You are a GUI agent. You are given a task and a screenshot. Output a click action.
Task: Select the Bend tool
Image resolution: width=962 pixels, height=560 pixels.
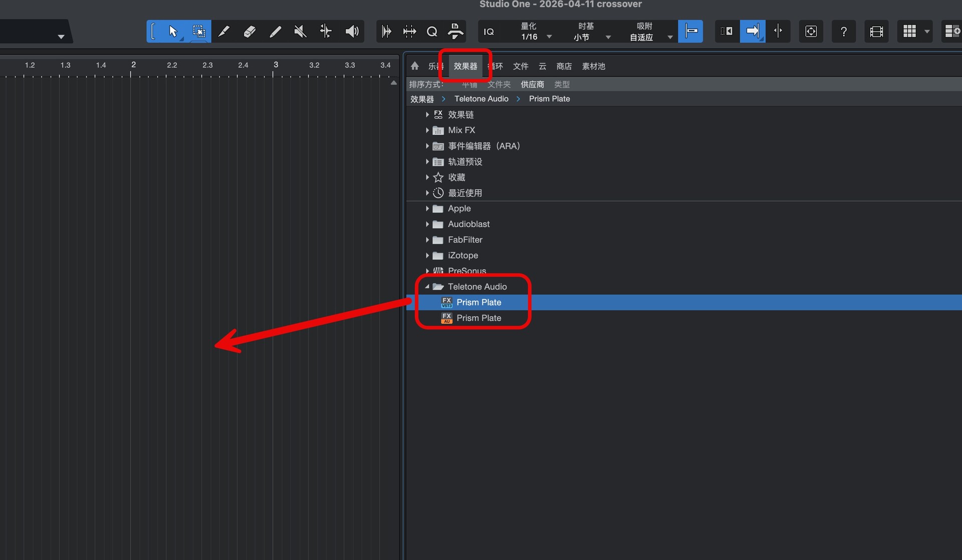click(326, 32)
